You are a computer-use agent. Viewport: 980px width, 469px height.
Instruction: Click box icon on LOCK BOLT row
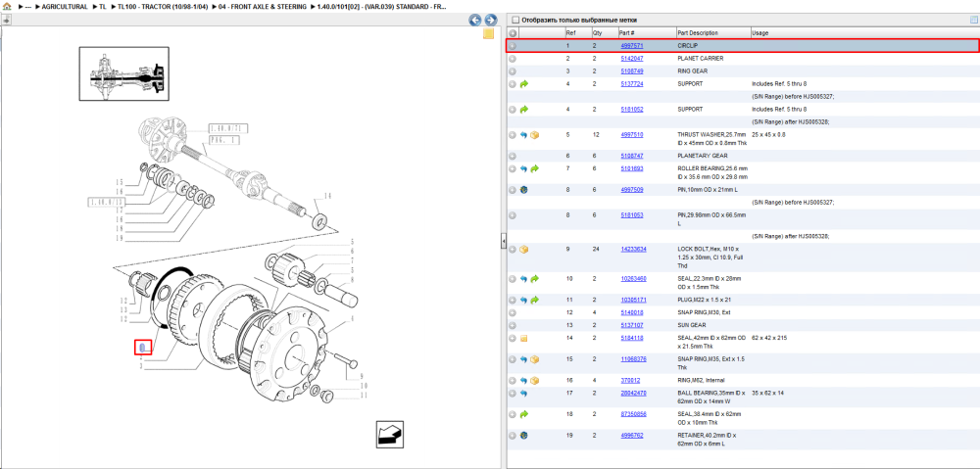point(523,249)
